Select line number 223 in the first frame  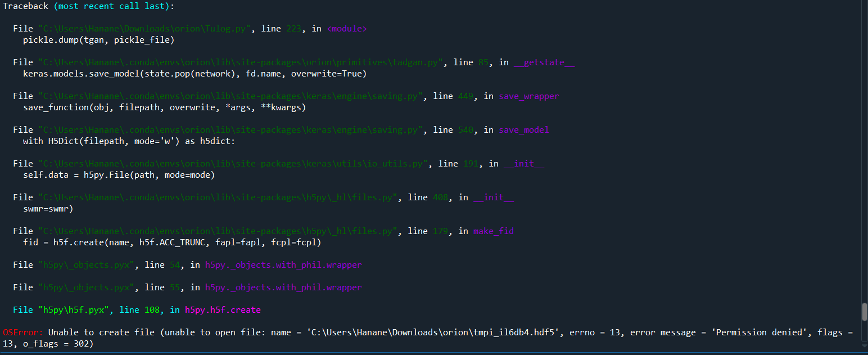(293, 28)
